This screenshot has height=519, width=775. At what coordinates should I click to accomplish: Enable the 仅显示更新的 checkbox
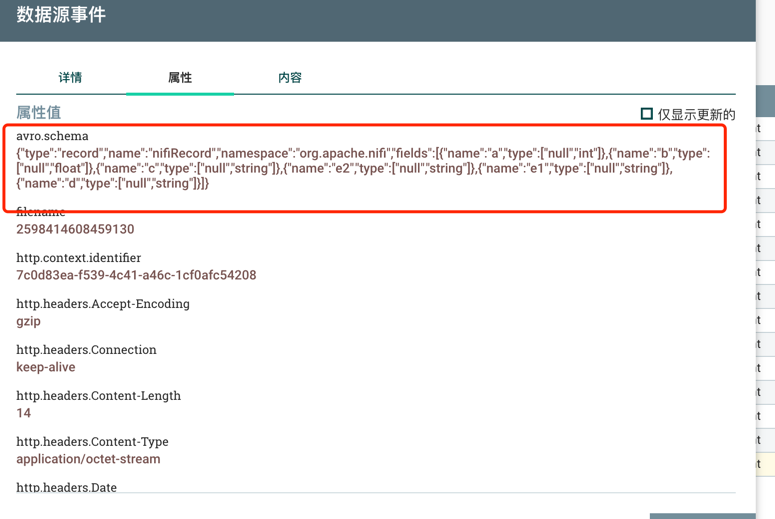[647, 114]
